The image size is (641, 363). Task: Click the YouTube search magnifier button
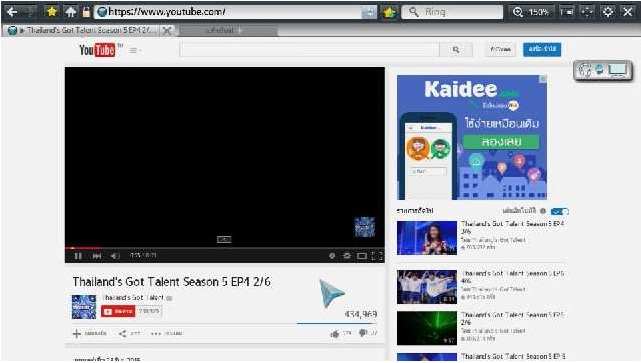[x=456, y=50]
